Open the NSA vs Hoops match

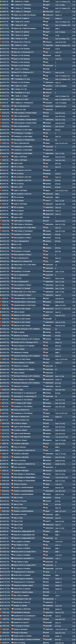click(x=18, y=390)
